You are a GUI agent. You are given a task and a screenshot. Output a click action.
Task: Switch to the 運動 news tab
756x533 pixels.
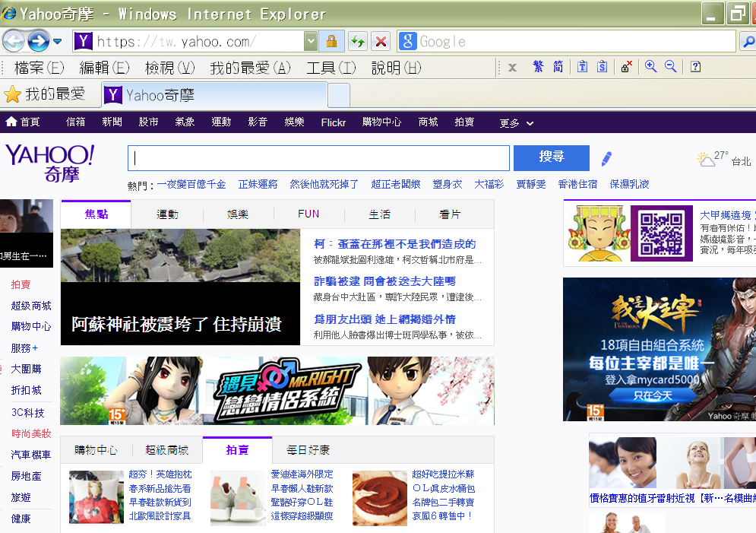tap(167, 214)
